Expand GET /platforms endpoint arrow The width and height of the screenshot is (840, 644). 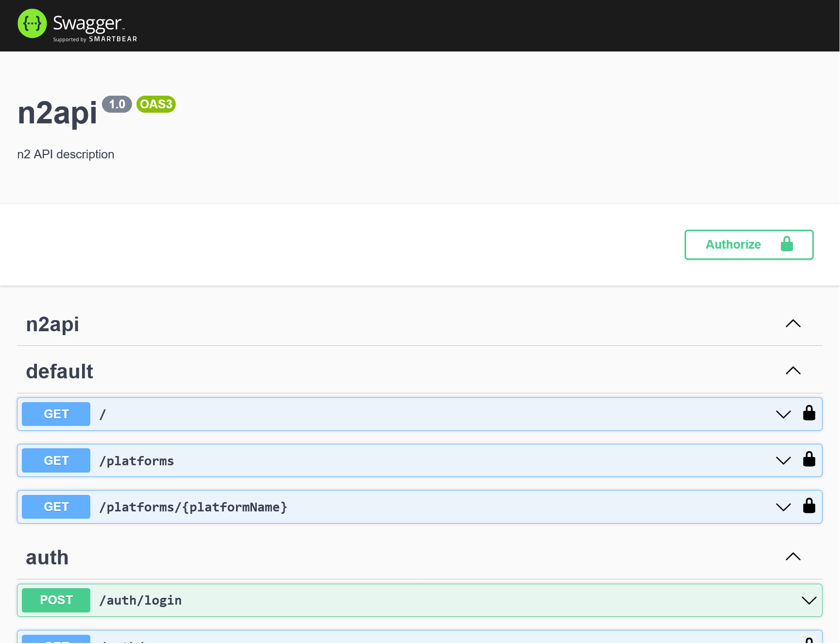point(783,461)
